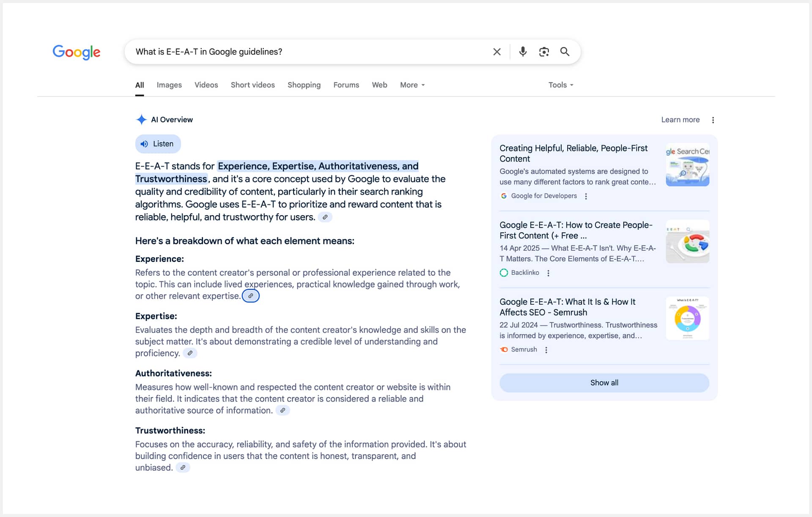Open source link icon after Trustworthiness paragraph

tap(183, 467)
